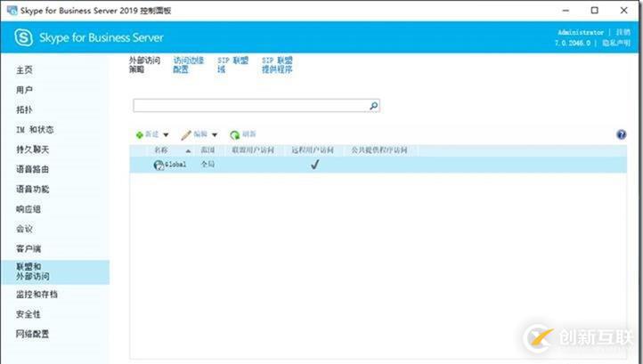Click the search magnifier icon
This screenshot has width=643, height=364.
click(x=373, y=106)
